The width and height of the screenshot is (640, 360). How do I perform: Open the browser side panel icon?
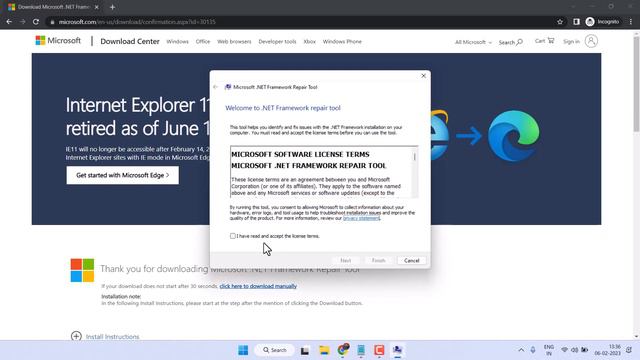pos(576,22)
